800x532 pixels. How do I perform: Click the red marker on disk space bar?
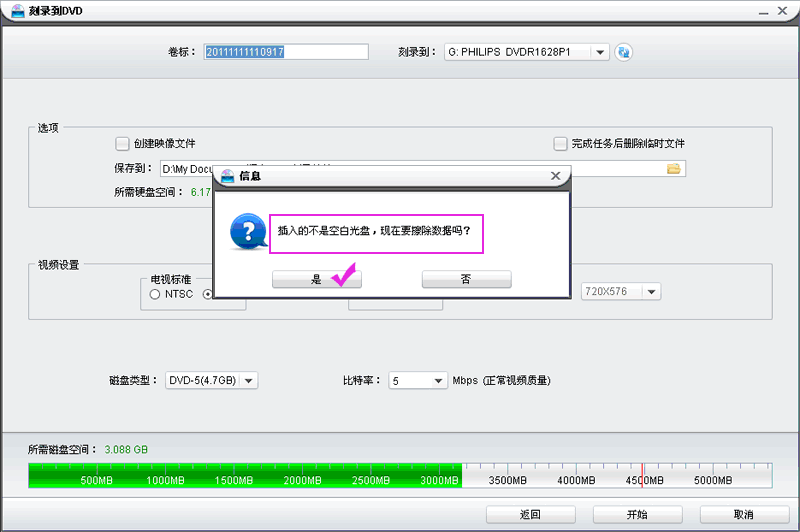[642, 475]
